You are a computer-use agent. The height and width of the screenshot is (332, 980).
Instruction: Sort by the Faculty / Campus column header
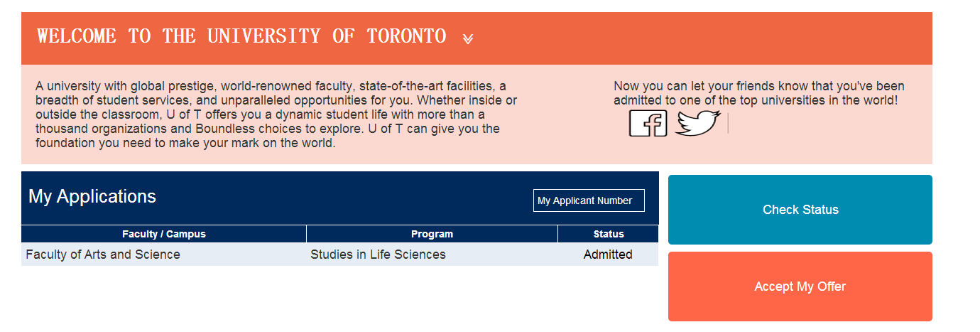point(164,234)
